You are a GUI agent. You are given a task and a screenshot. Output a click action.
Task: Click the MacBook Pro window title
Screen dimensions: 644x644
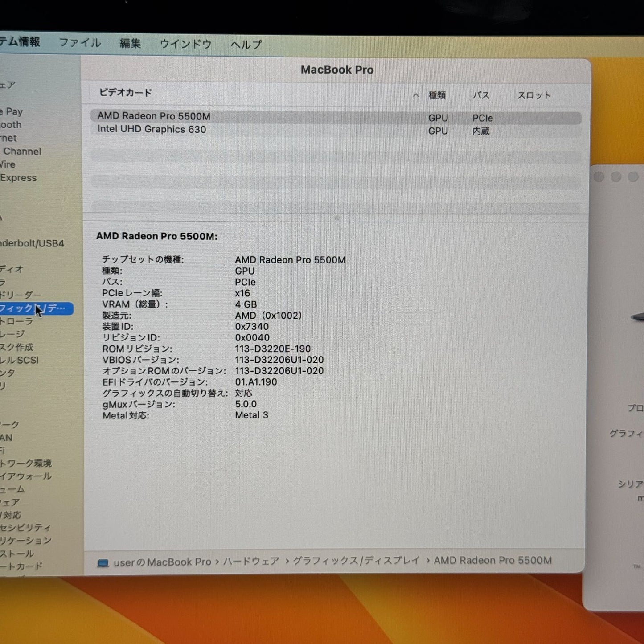[x=337, y=70]
